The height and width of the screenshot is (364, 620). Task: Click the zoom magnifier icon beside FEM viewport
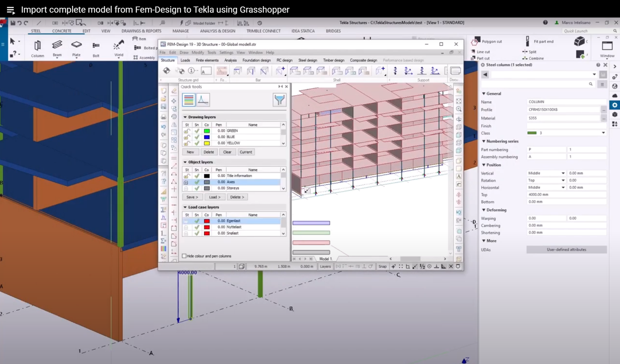coord(459,109)
